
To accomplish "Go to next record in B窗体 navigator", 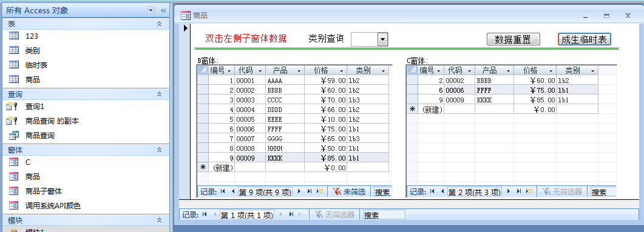I will (x=299, y=191).
